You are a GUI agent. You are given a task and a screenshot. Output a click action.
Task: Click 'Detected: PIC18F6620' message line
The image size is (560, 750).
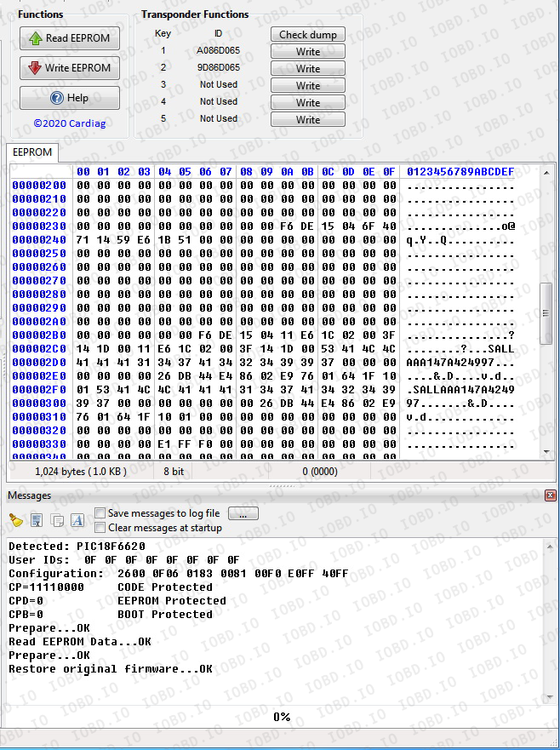[77, 547]
